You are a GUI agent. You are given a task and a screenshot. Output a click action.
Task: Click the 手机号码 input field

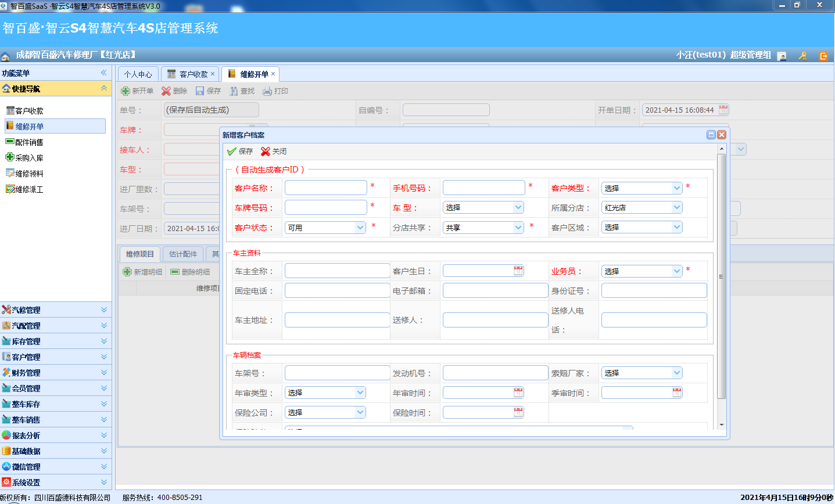(483, 188)
